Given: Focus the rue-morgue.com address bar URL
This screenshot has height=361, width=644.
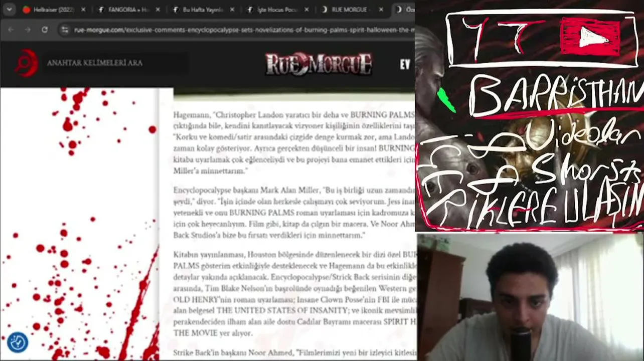Looking at the screenshot, I should (244, 30).
